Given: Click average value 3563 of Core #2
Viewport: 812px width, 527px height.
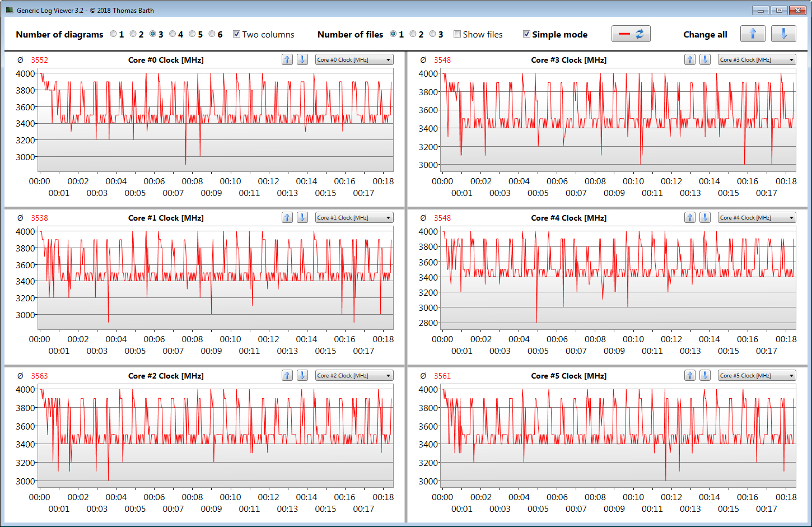Looking at the screenshot, I should 39,376.
